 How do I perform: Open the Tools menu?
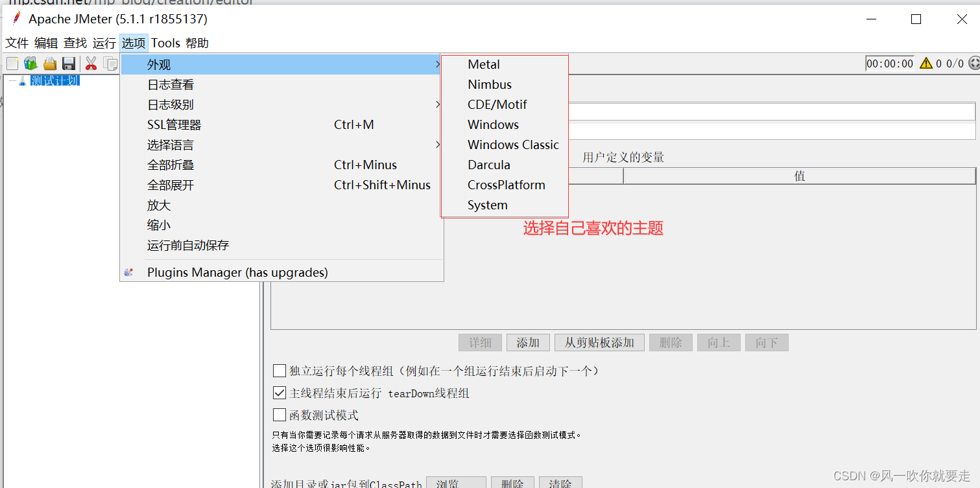coord(165,43)
